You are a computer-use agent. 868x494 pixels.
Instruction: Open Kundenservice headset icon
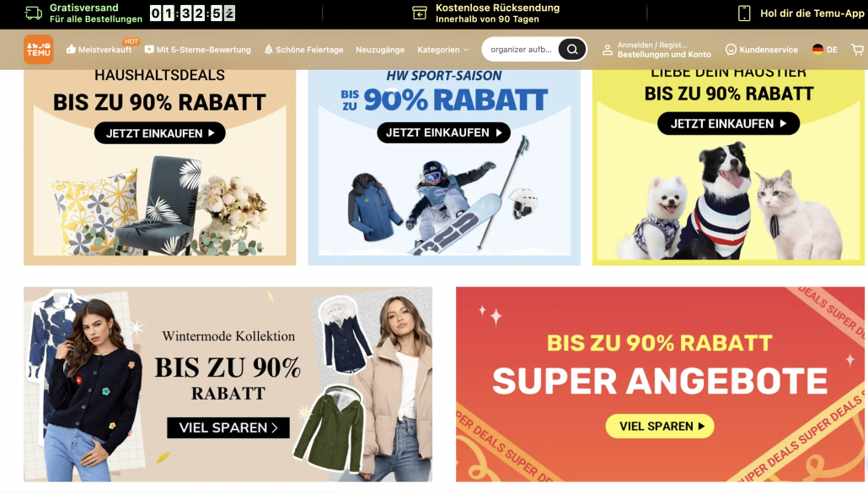point(731,49)
